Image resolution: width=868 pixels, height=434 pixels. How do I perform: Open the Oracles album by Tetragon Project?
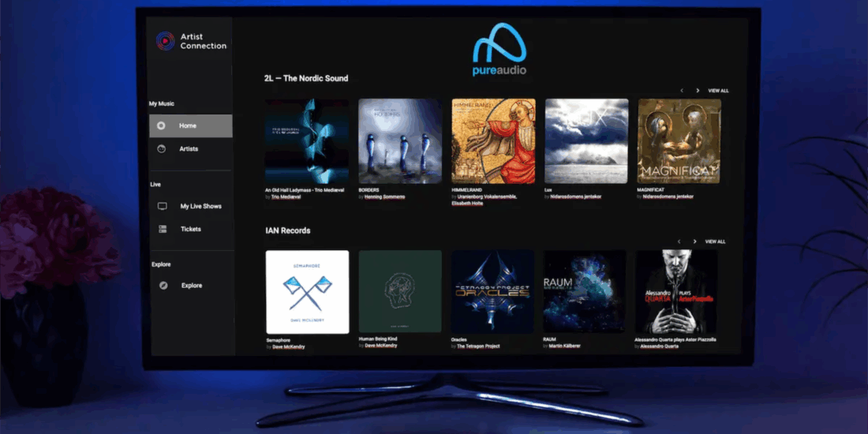point(493,292)
